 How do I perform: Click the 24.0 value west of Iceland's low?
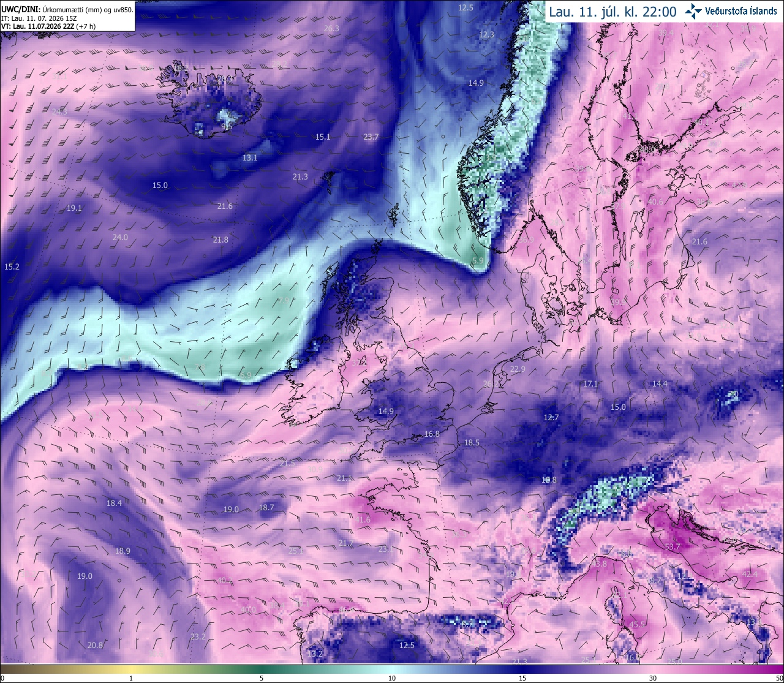pos(120,237)
